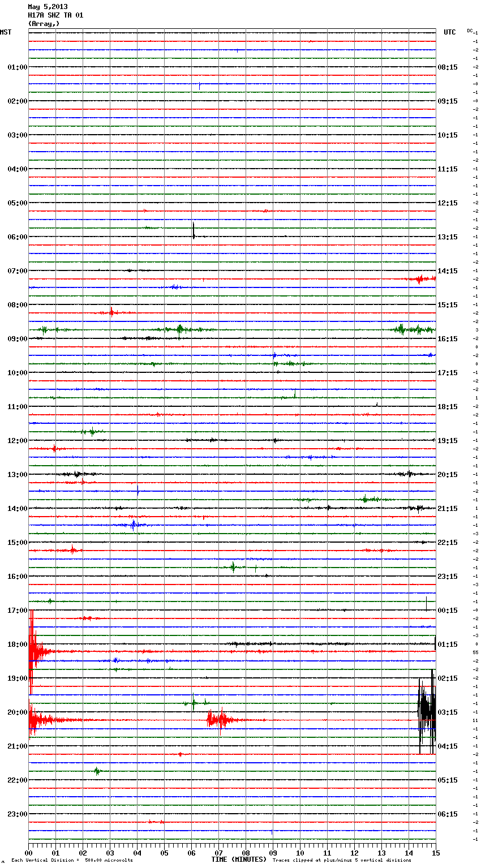This screenshot has height=868, width=481.
Task: Select the "Each Vertical Division = 500.00 microvolts" note
Action: (72, 860)
